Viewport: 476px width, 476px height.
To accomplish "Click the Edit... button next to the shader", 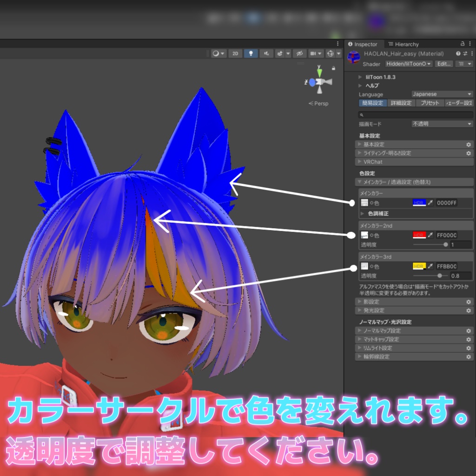I will pos(443,64).
